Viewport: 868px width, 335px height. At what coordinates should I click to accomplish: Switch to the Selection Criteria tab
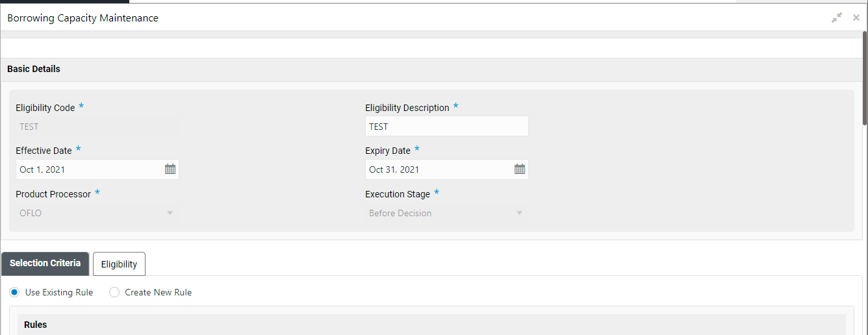(x=45, y=264)
